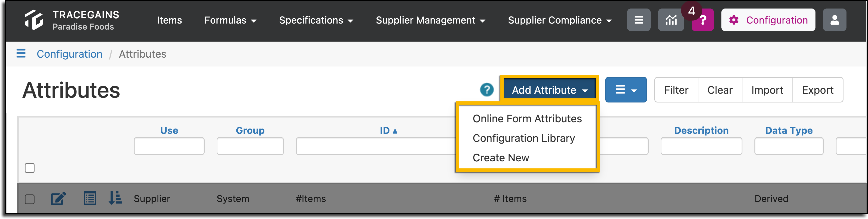Sort by the Description column header
Screen dimensions: 868x219
pyautogui.click(x=701, y=131)
